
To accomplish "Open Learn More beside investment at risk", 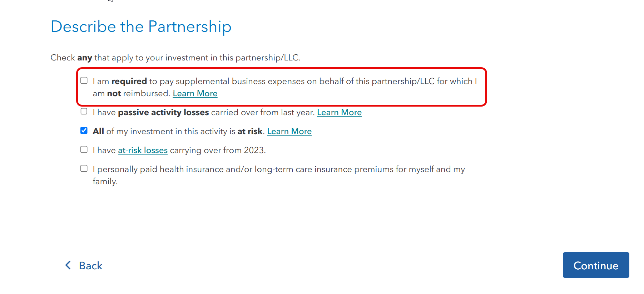I will point(289,131).
